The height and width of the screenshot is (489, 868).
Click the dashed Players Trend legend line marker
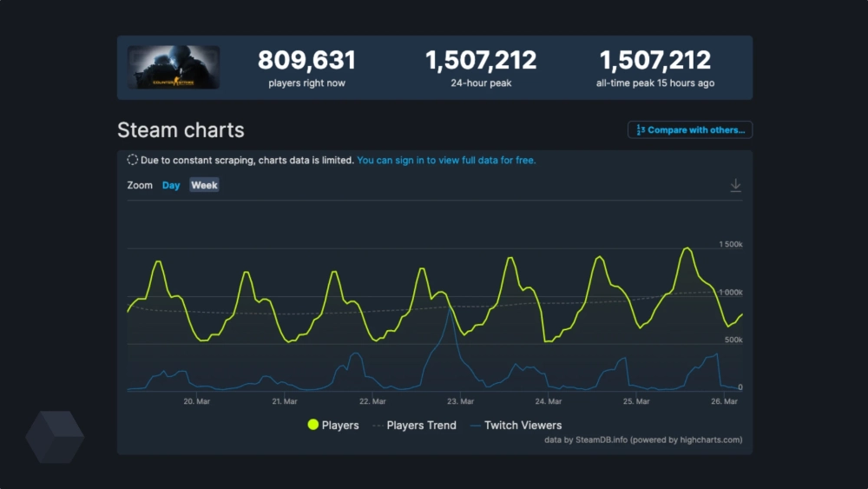(378, 426)
